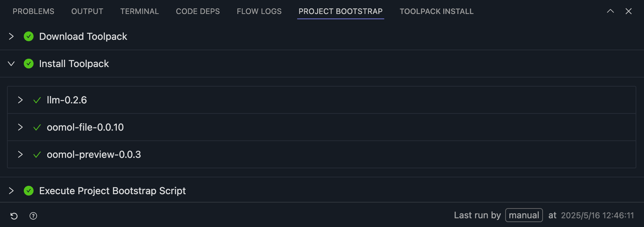Click green status icon beside Install Toolpack
644x227 pixels.
[x=29, y=64]
